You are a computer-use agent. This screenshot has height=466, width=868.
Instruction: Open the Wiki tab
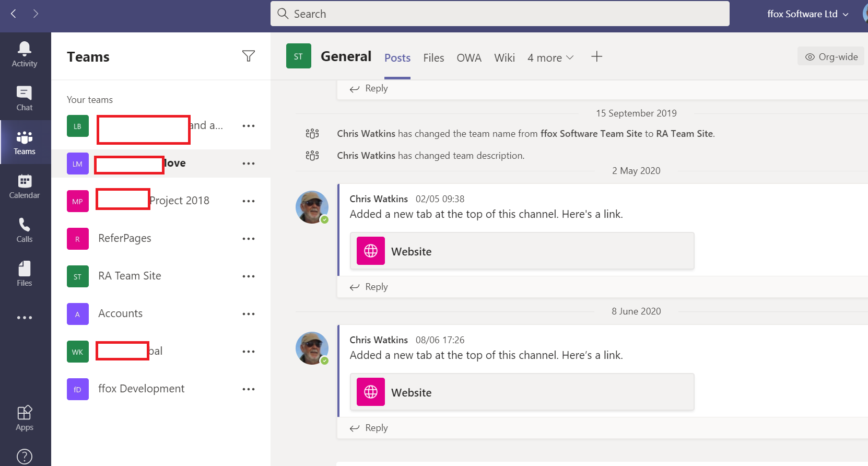pos(505,58)
